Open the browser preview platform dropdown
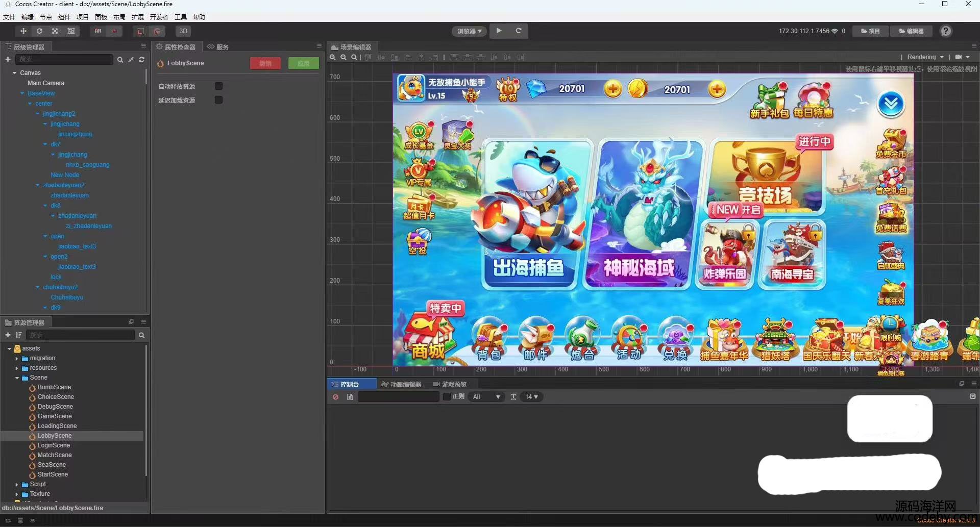 pos(469,31)
